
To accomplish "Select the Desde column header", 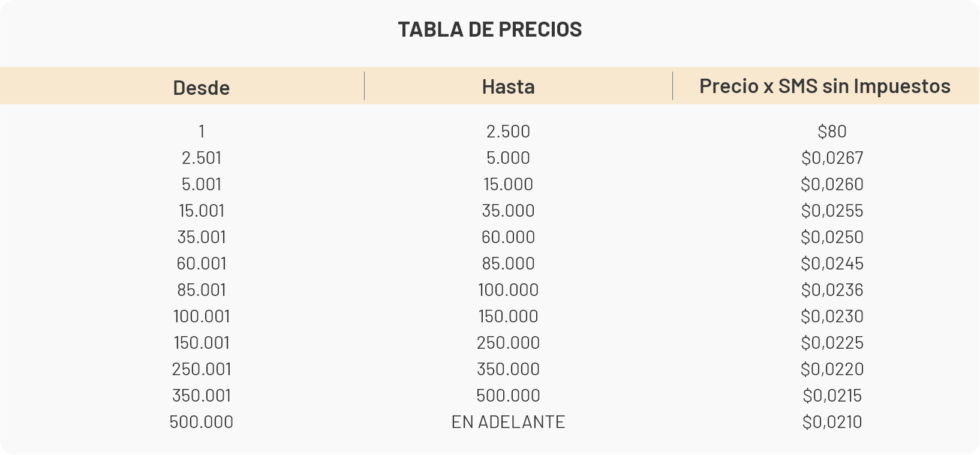I will pos(201,88).
